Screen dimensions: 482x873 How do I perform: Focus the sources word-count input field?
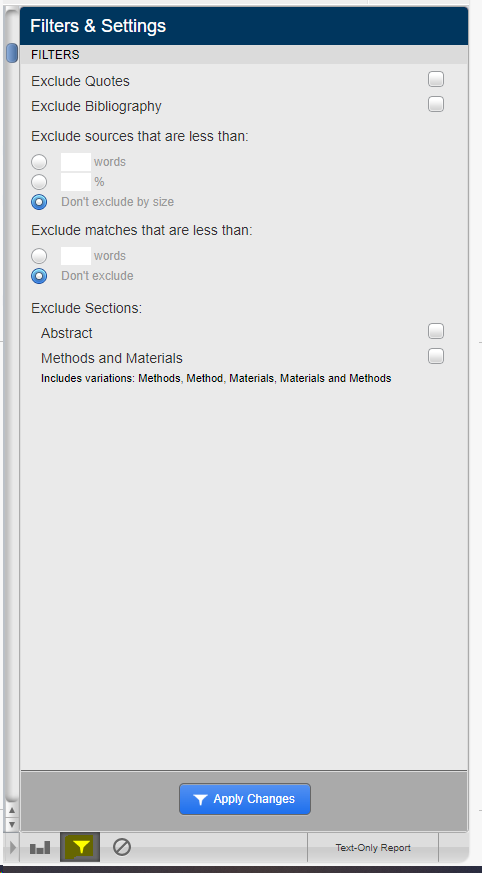click(x=76, y=162)
